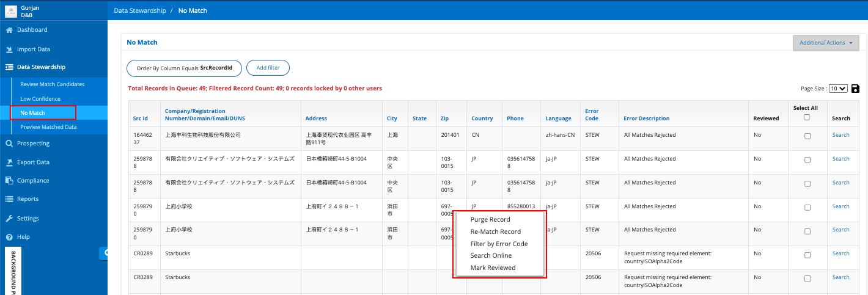Sort by the Language column header
Screen dimensions: 868x295
(x=558, y=118)
